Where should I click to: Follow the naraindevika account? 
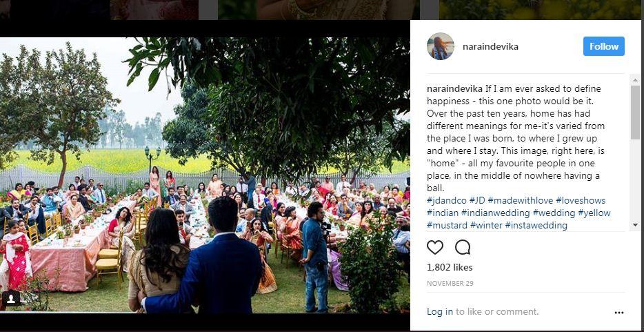click(604, 46)
